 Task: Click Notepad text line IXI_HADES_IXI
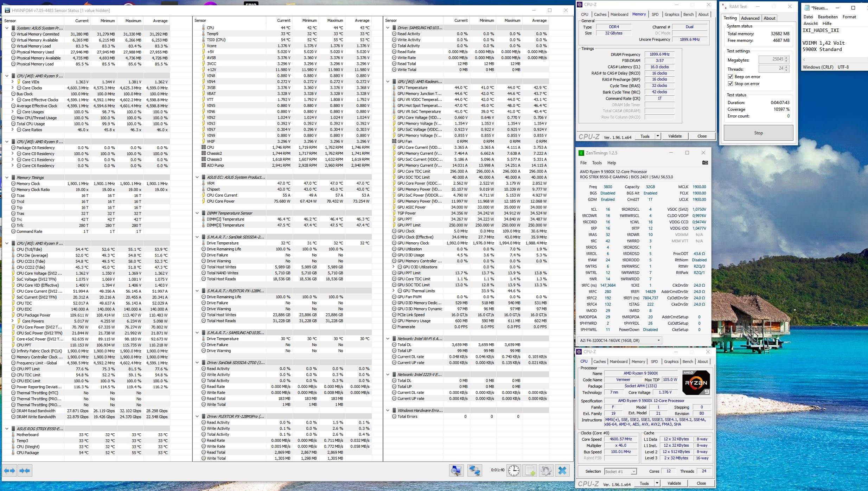821,30
